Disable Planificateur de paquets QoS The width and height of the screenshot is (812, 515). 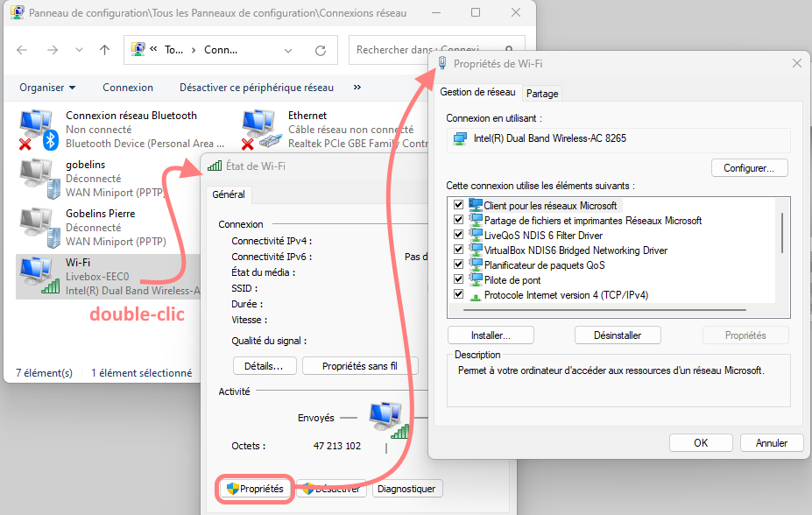tap(459, 264)
